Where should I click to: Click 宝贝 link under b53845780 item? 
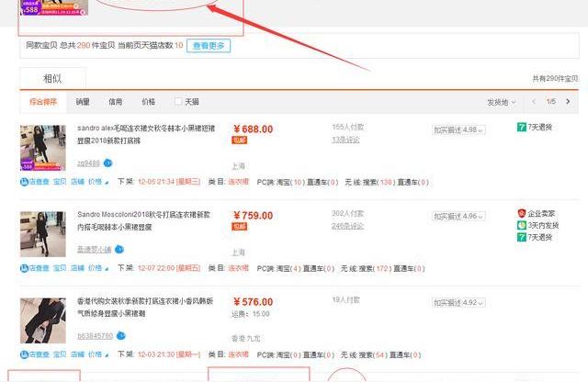coord(60,354)
